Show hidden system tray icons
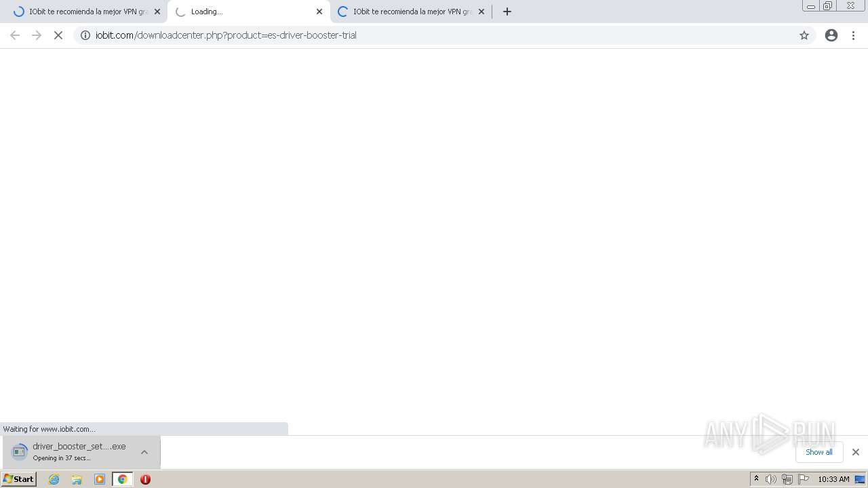Viewport: 868px width, 488px height. pos(757,479)
